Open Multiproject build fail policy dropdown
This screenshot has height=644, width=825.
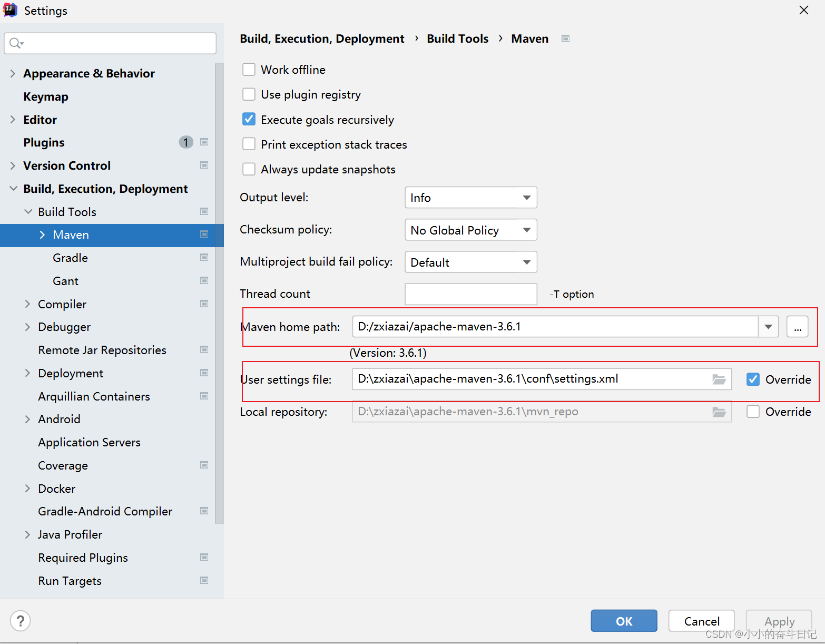point(471,262)
